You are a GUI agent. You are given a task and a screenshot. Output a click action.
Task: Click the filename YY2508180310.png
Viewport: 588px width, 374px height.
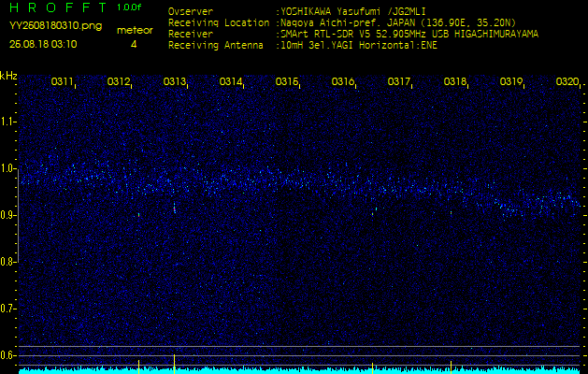click(55, 26)
